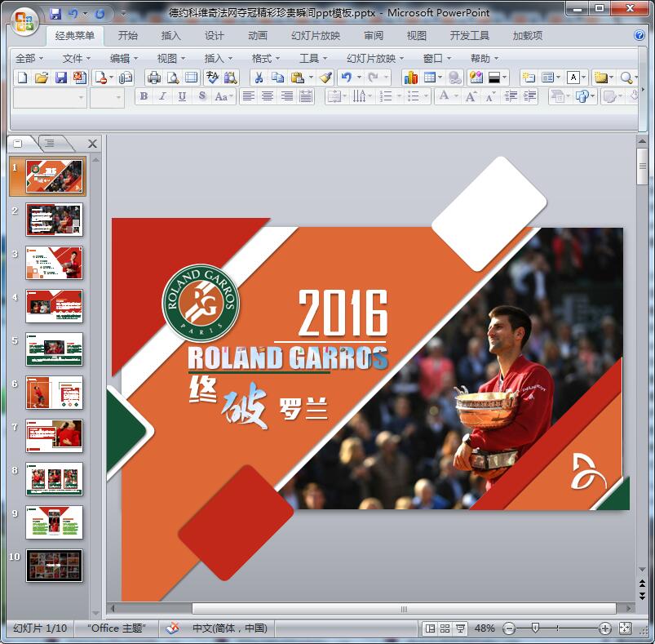
Task: Switch to the Outline pane tab
Action: pyautogui.click(x=50, y=144)
